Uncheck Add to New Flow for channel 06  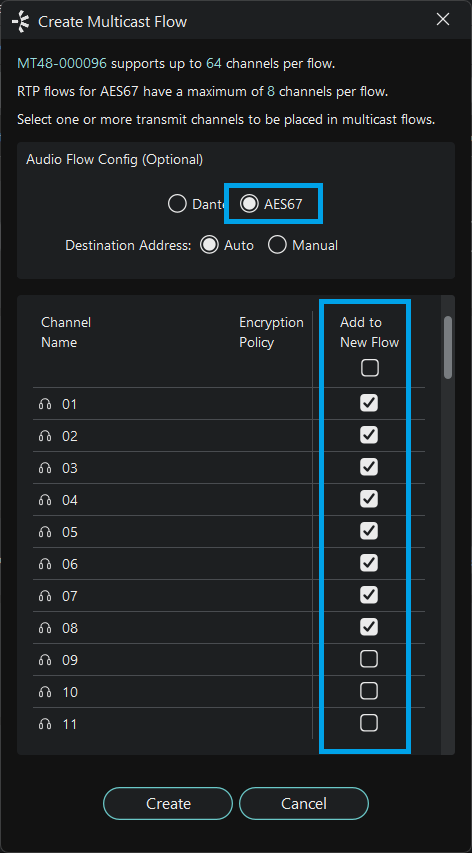pos(369,563)
